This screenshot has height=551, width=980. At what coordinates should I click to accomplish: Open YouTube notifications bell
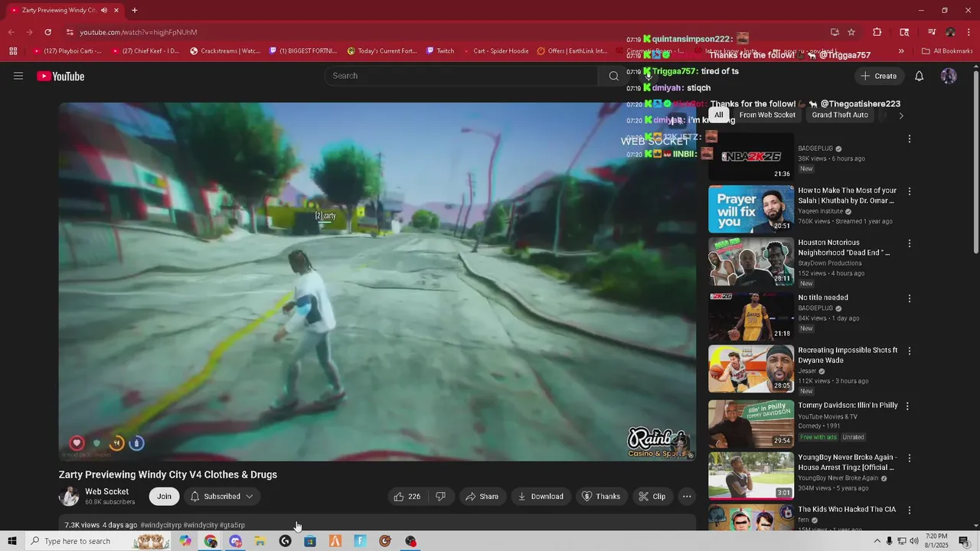pos(919,76)
